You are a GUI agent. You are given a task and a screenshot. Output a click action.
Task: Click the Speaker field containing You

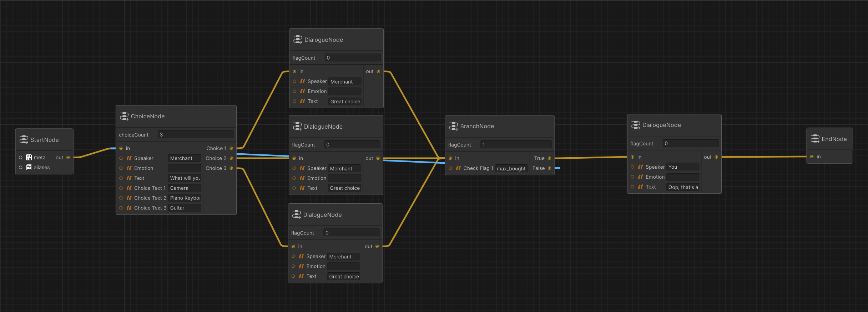coord(683,167)
